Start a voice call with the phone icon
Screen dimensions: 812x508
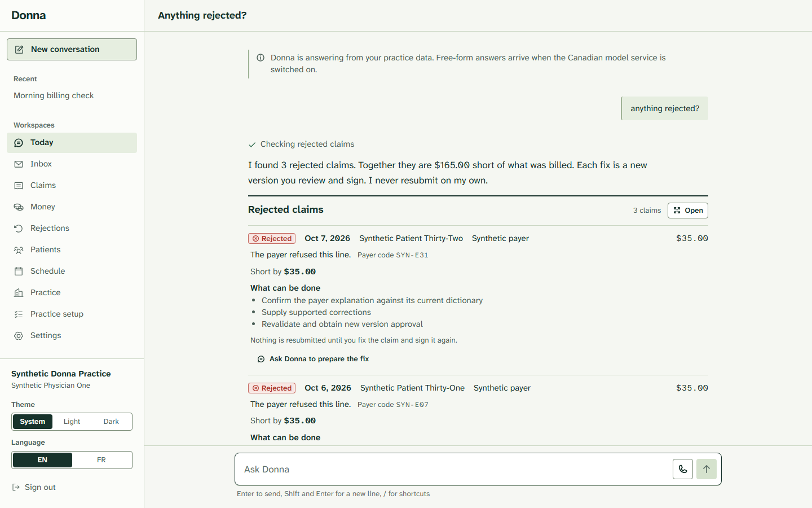pos(683,469)
